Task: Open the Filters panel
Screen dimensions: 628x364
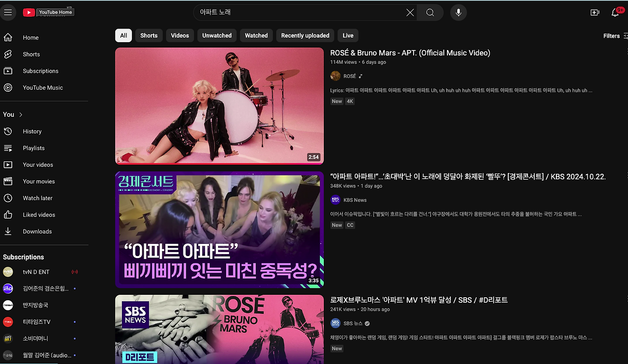Action: pyautogui.click(x=611, y=35)
